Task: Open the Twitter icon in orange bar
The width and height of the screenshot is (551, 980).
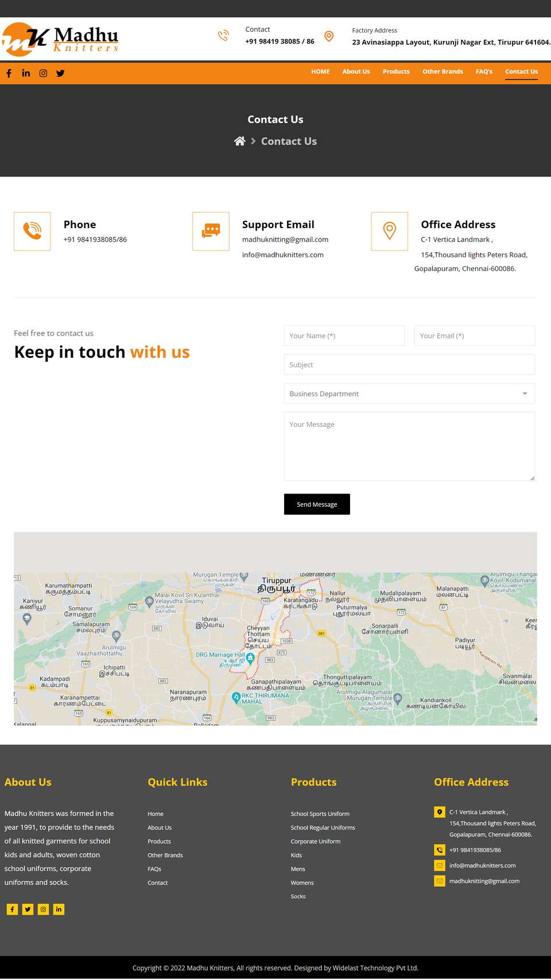Action: click(x=60, y=73)
